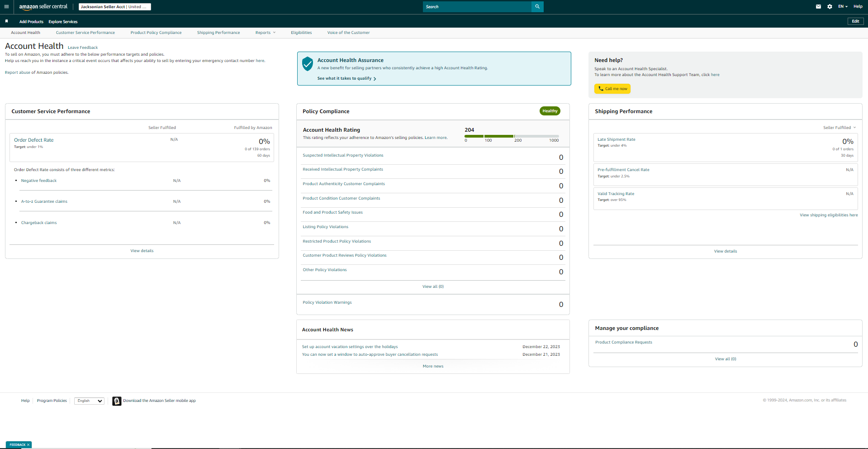Open Listing Policy Violations

click(326, 227)
